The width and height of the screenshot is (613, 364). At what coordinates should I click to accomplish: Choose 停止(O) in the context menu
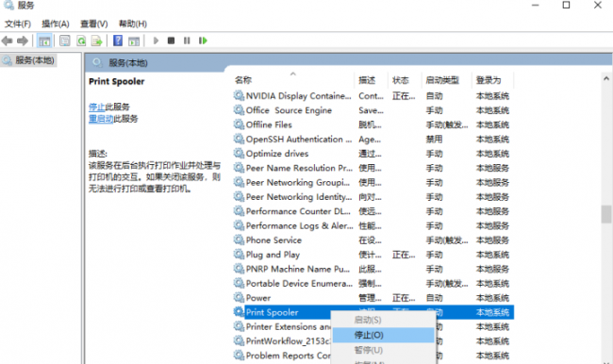point(383,335)
